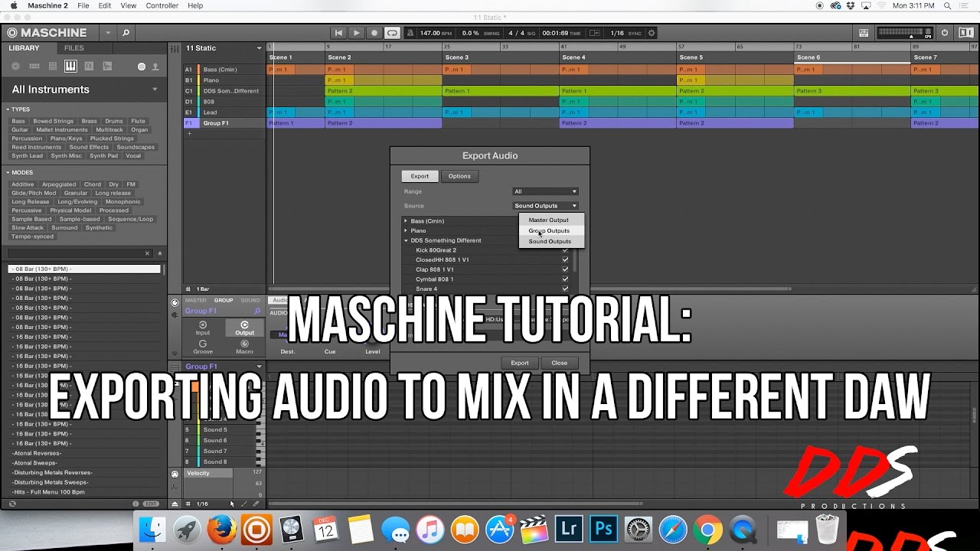Open the All Instruments product dropdown
This screenshot has height=551, width=980.
pyautogui.click(x=155, y=90)
